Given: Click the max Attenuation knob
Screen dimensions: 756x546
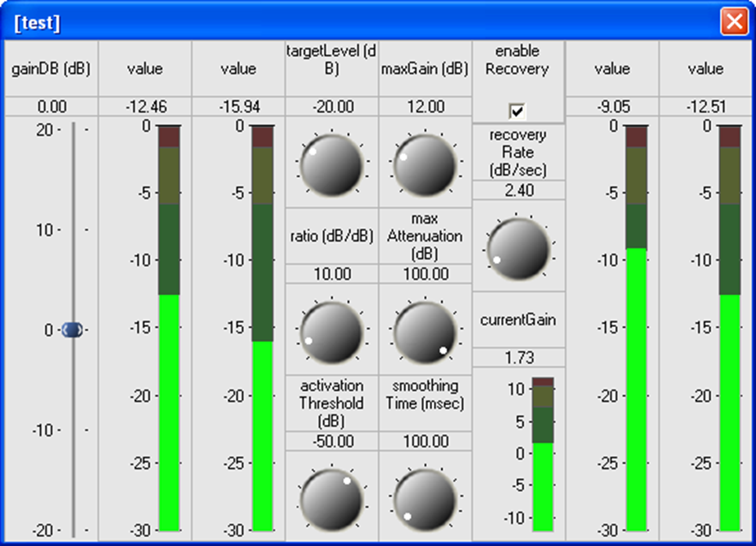Looking at the screenshot, I should click(424, 332).
